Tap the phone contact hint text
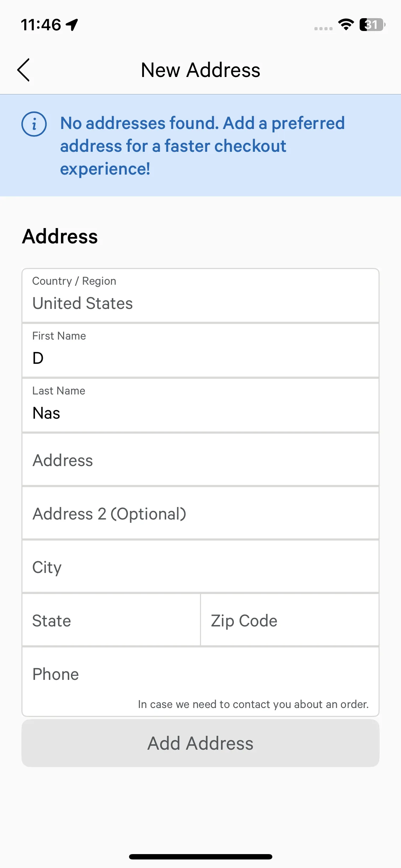401x868 pixels. pyautogui.click(x=253, y=704)
